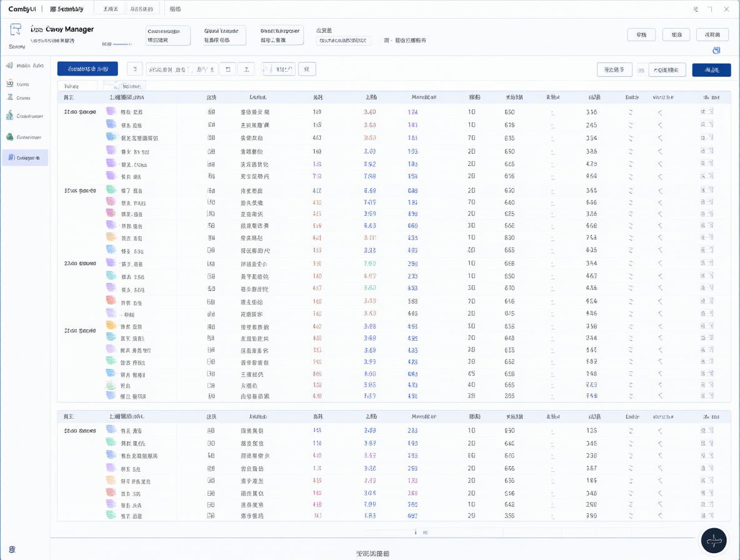This screenshot has width=740, height=560.
Task: Click the action icon ending the lower table's first row
Action: pyautogui.click(x=706, y=430)
